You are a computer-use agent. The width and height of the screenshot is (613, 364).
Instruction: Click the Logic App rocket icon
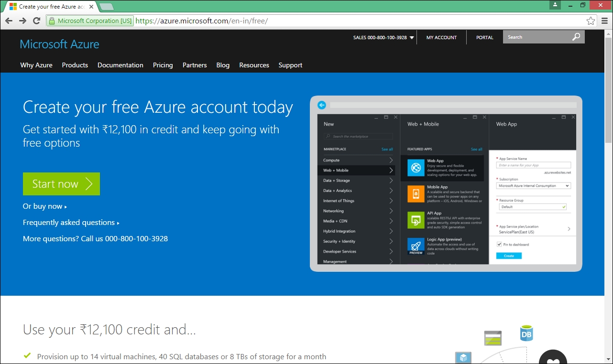click(x=416, y=246)
